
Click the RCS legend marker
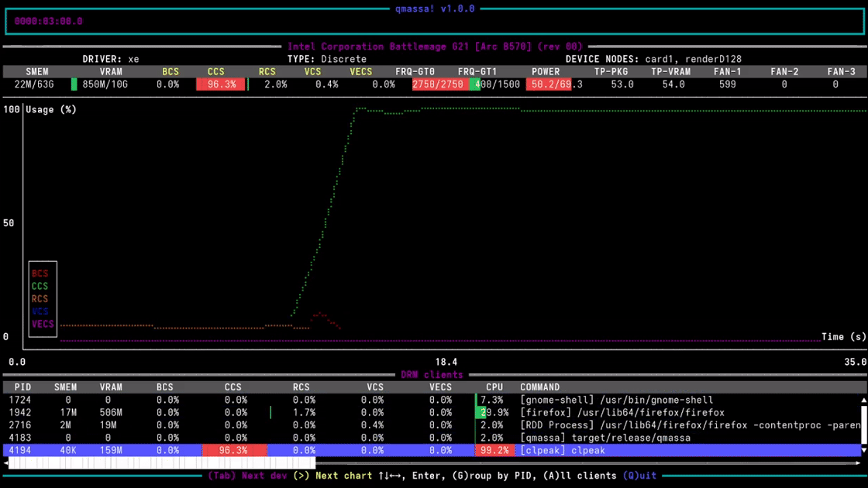click(x=39, y=298)
